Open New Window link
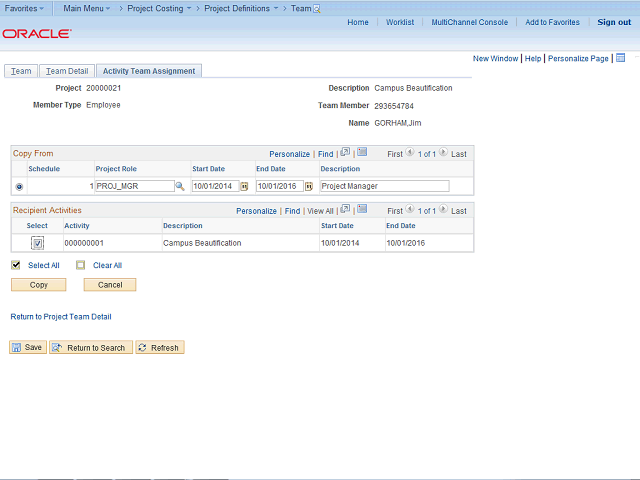The width and height of the screenshot is (640, 480). 496,58
